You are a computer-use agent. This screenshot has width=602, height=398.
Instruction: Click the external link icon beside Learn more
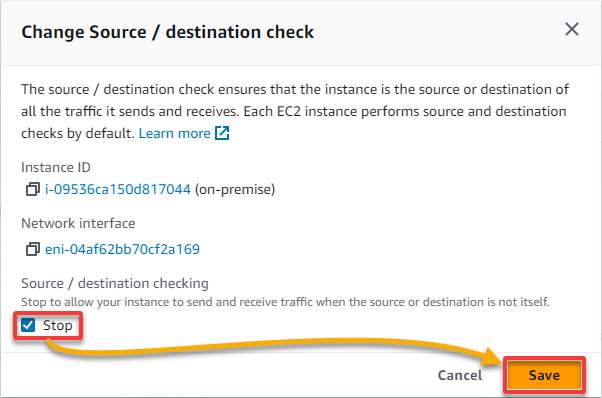pos(222,133)
